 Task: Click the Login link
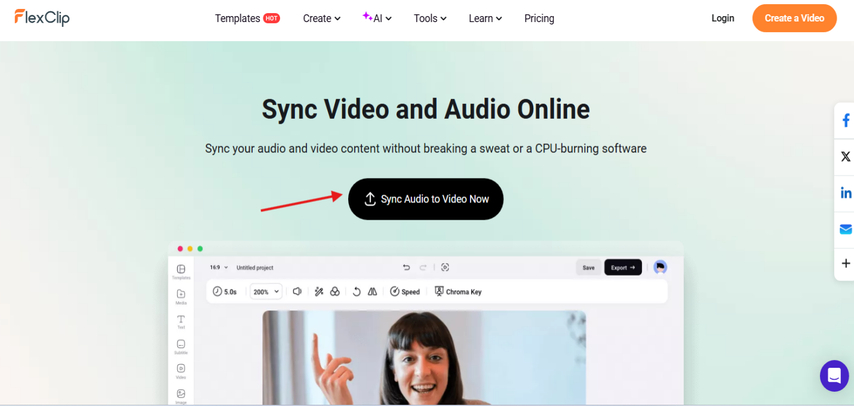click(723, 18)
